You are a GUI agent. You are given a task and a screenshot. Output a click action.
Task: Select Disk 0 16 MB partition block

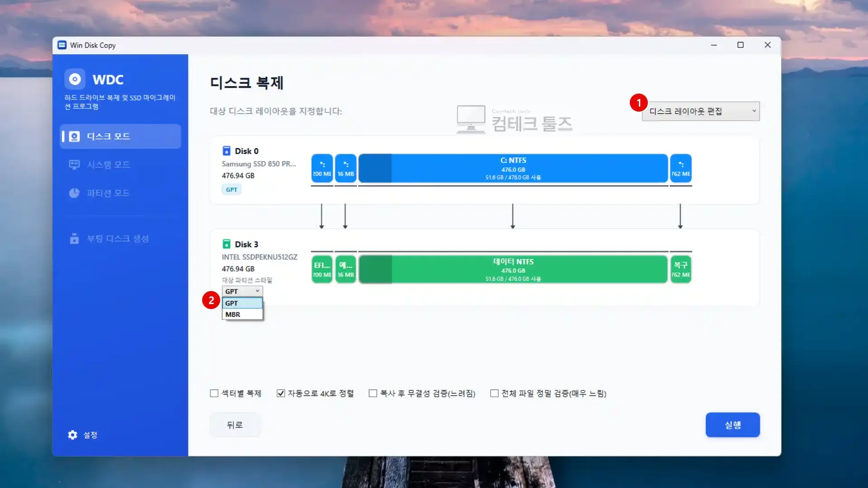346,168
